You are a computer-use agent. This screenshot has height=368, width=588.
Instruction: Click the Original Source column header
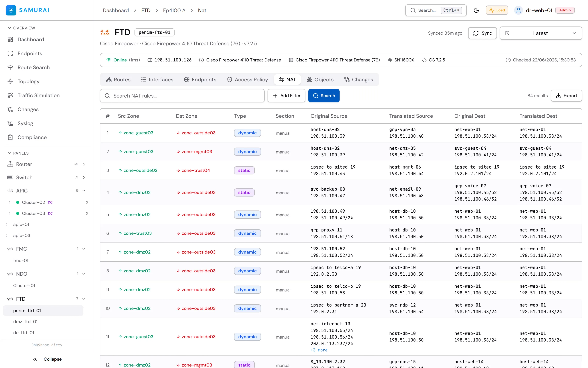pyautogui.click(x=329, y=116)
